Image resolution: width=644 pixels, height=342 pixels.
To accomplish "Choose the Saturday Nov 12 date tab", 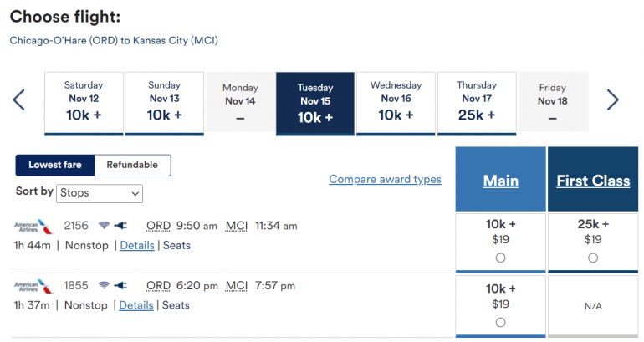I will click(x=84, y=102).
